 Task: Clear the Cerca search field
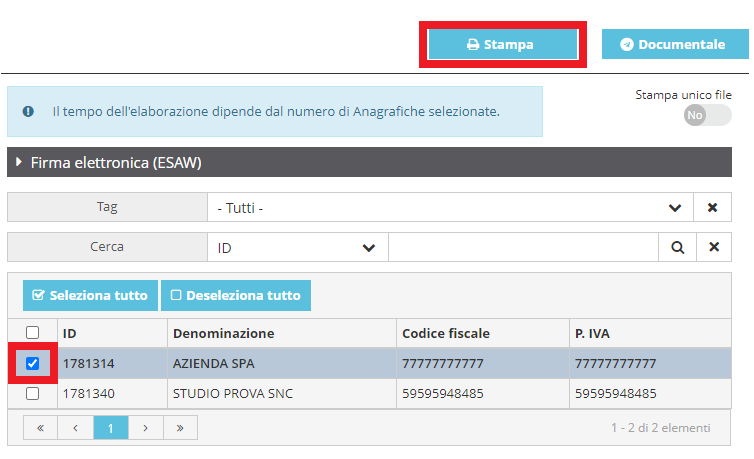tap(713, 247)
